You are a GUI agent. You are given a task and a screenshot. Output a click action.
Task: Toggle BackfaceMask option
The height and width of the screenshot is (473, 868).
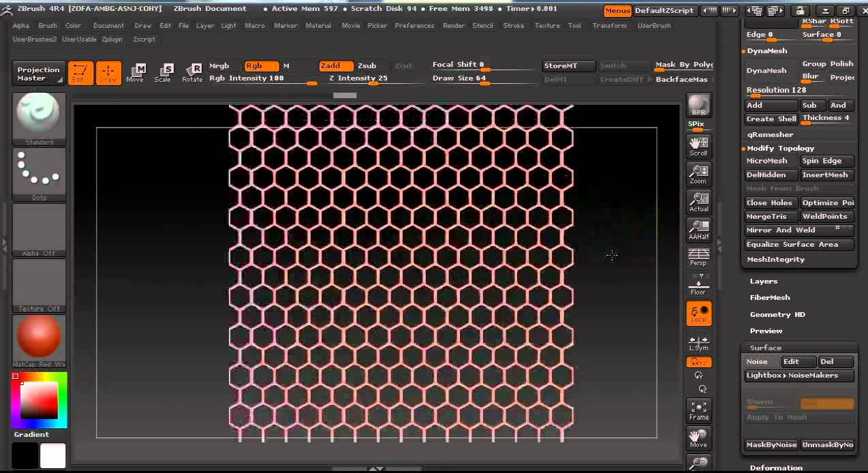683,80
